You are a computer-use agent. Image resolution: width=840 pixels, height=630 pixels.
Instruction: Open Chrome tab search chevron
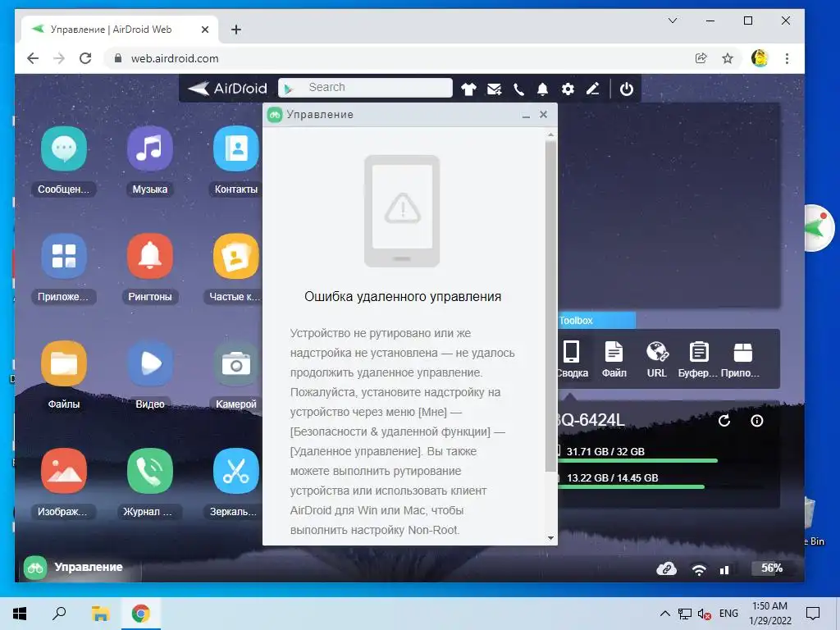click(x=673, y=21)
